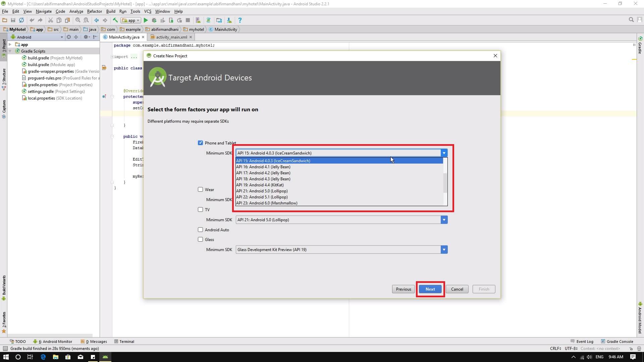Expand the Glass Minimum SDK dropdown
Image resolution: width=644 pixels, height=362 pixels.
tap(444, 250)
